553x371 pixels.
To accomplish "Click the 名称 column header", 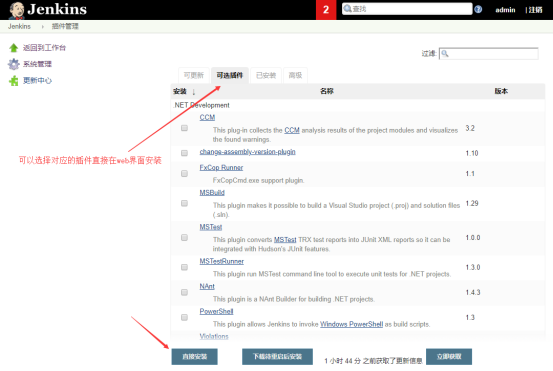I will 327,91.
